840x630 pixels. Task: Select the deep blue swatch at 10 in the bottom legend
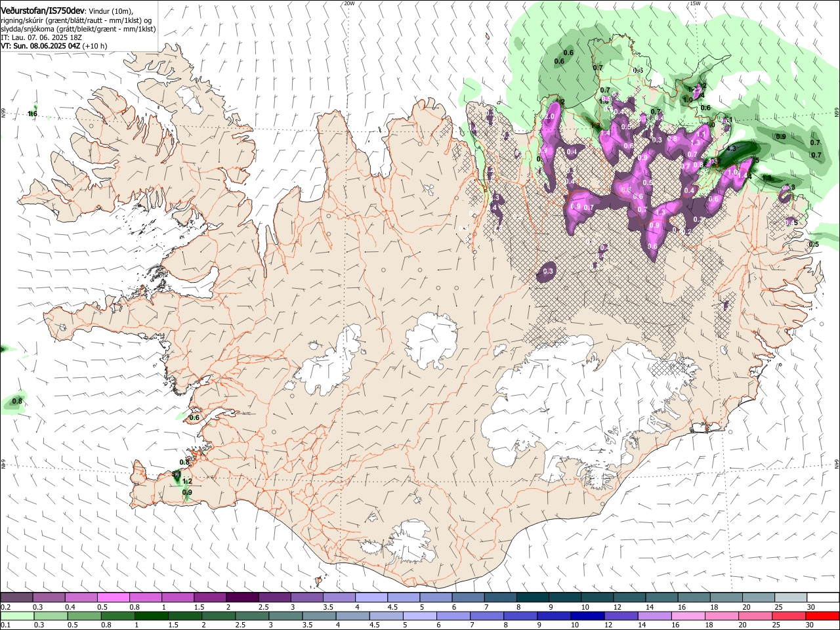click(587, 616)
